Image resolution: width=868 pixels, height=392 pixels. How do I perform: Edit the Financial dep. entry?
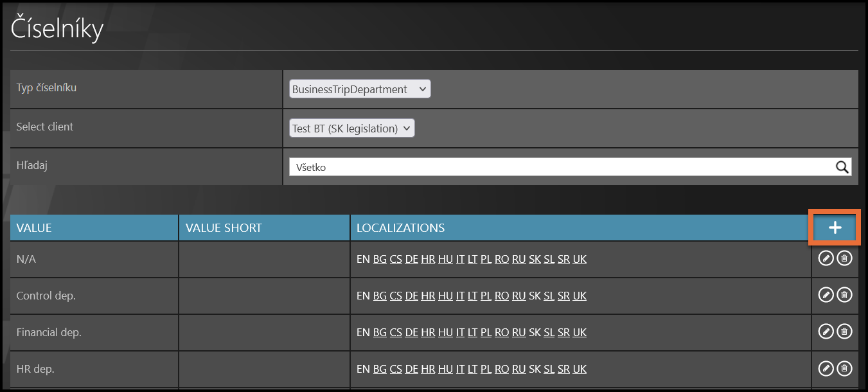826,332
